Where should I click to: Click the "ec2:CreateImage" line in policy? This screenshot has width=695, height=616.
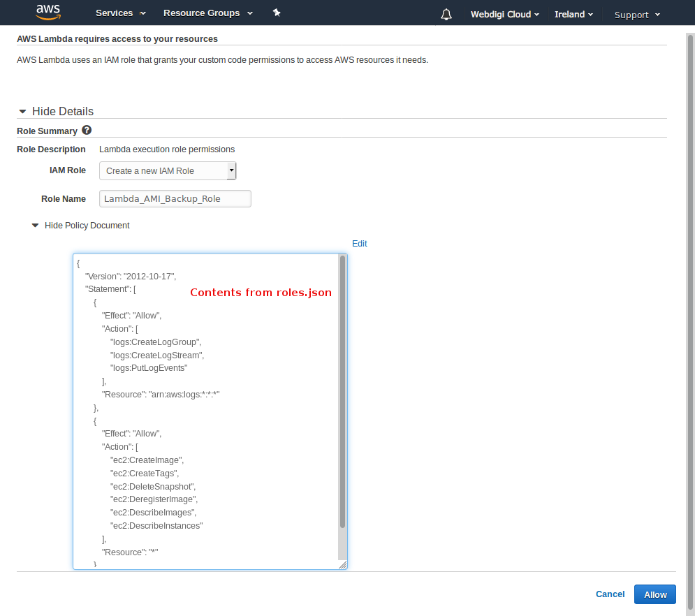pyautogui.click(x=147, y=460)
